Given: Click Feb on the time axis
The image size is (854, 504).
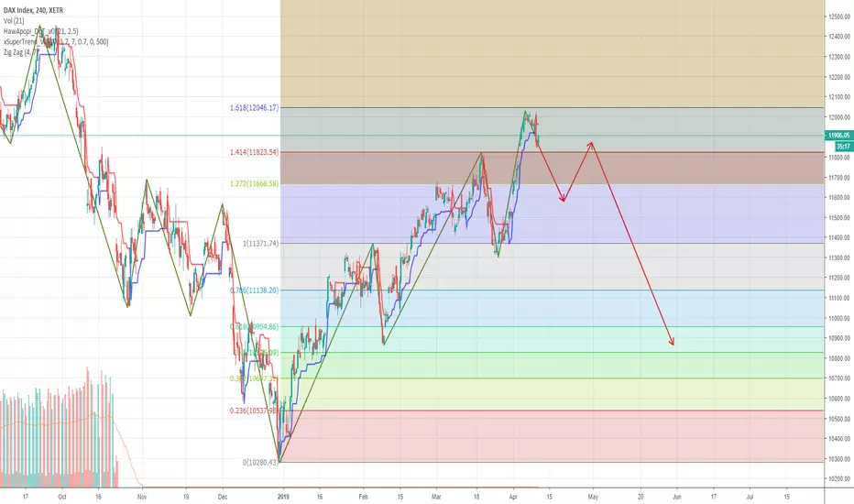Looking at the screenshot, I should point(363,497).
